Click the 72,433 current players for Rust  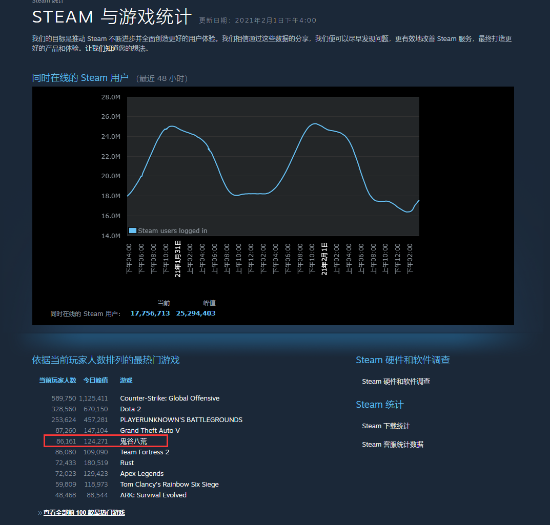tap(66, 463)
